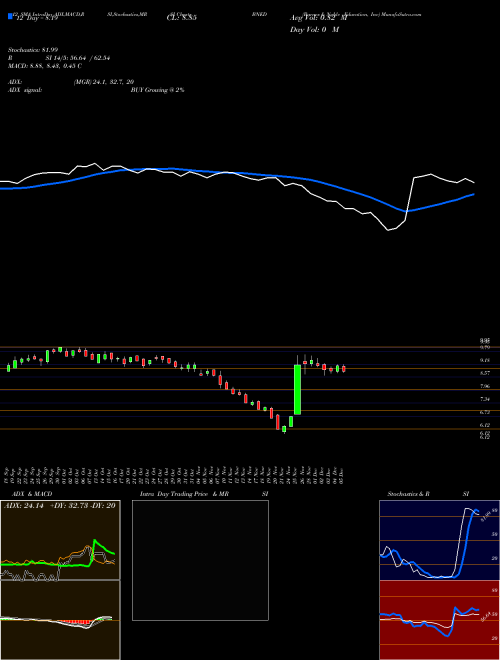This screenshot has height=660, width=500.
Task: Click the 'Intra Day Trading Price & MR' title
Action: pyautogui.click(x=184, y=494)
